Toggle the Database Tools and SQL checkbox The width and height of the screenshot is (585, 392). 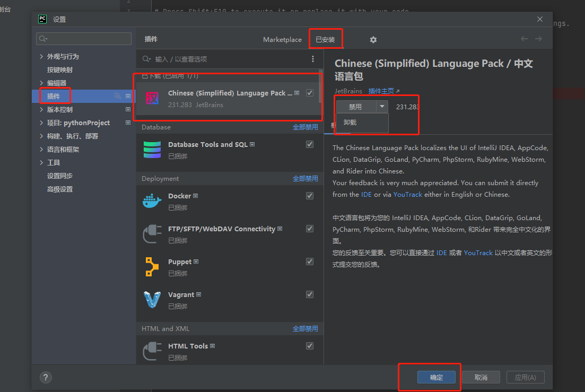pos(310,144)
